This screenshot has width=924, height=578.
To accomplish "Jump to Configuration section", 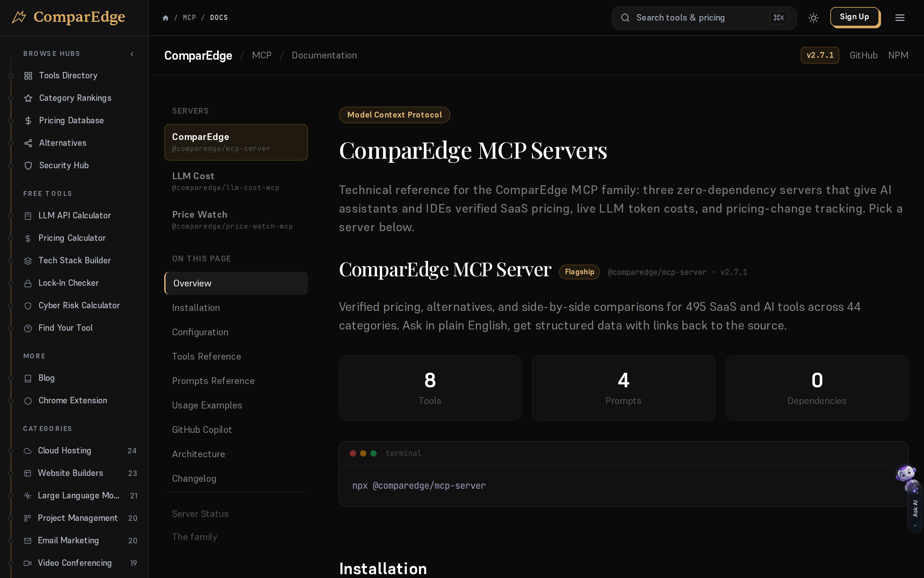I will 200,332.
